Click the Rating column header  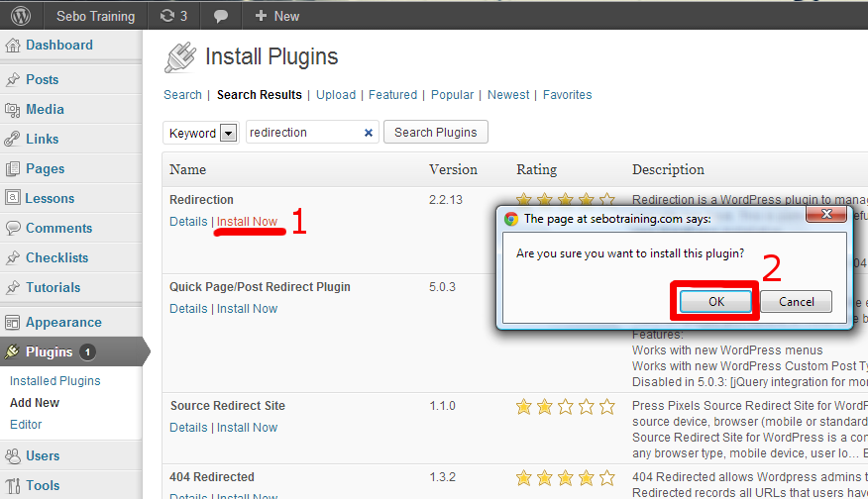536,169
